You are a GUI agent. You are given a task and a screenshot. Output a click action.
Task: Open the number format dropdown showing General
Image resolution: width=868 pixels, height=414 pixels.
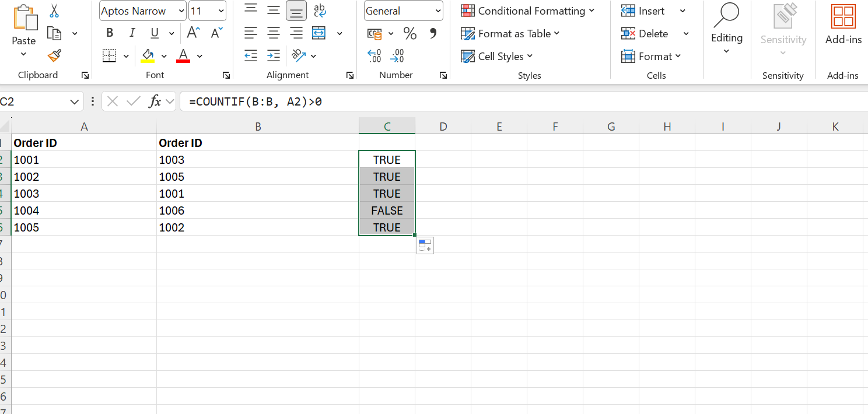(403, 10)
